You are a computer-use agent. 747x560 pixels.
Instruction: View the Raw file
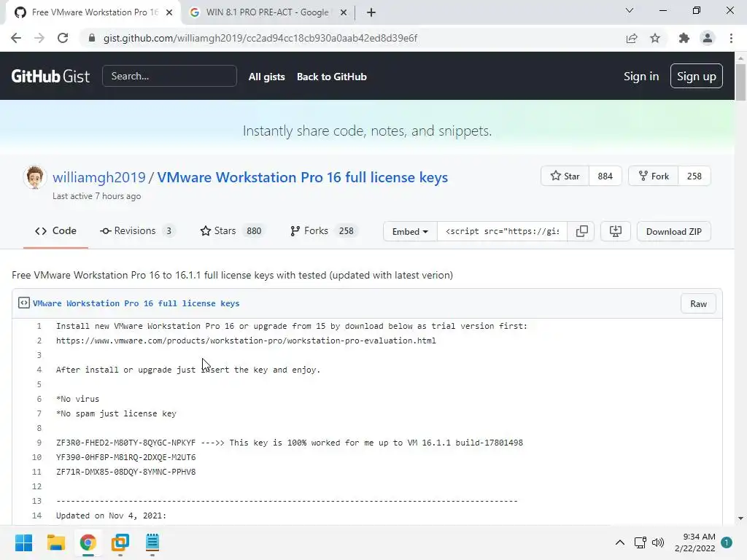(698, 304)
